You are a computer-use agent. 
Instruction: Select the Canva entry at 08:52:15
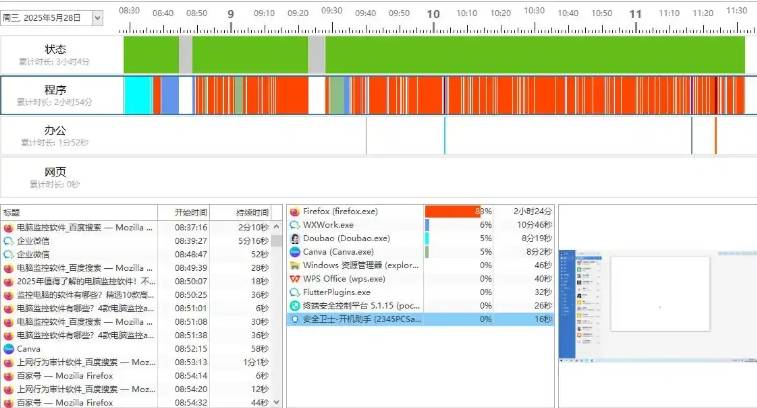80,349
